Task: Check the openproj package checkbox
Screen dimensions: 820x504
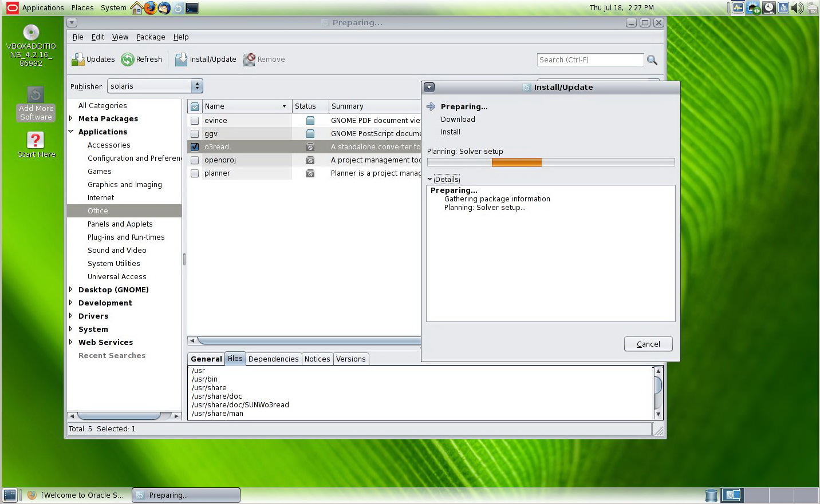Action: coord(195,160)
